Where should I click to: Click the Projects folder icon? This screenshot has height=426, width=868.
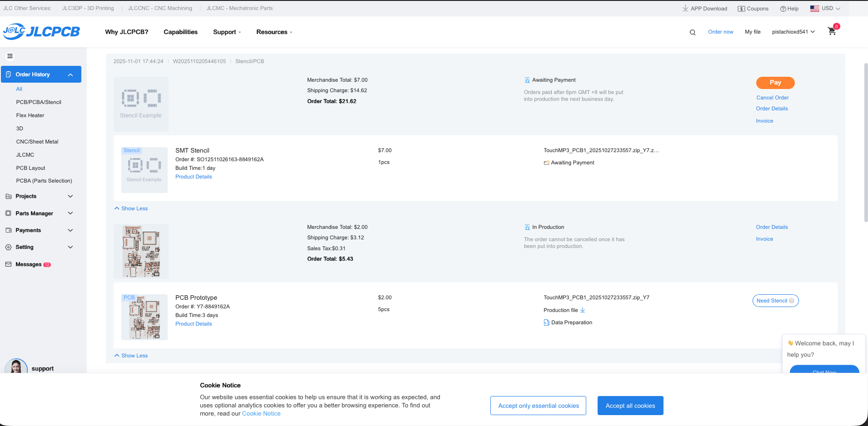[x=9, y=196]
